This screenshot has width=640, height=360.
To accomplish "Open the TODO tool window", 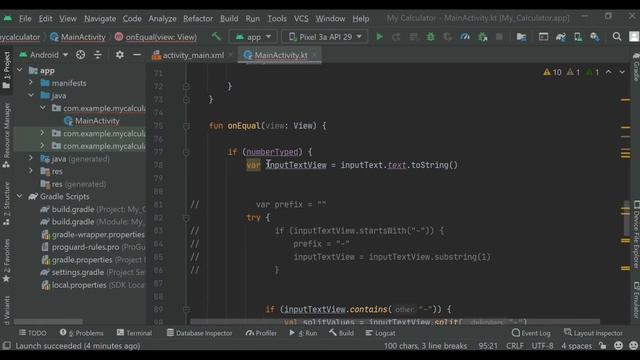I will [x=33, y=333].
